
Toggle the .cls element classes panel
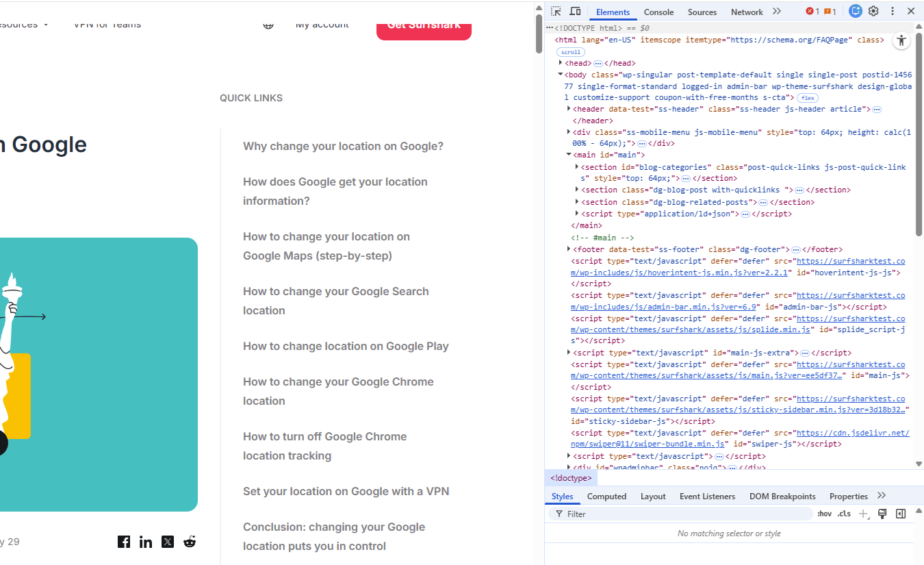click(x=845, y=514)
